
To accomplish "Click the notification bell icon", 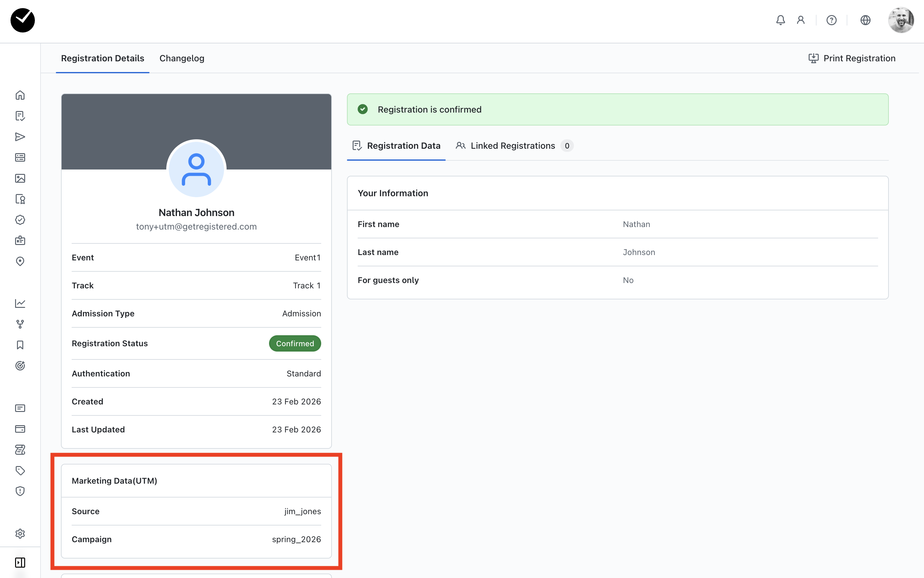I will tap(780, 20).
